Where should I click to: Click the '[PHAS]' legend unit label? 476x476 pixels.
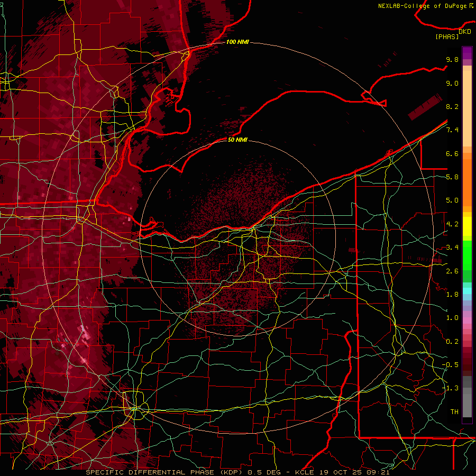447,36
